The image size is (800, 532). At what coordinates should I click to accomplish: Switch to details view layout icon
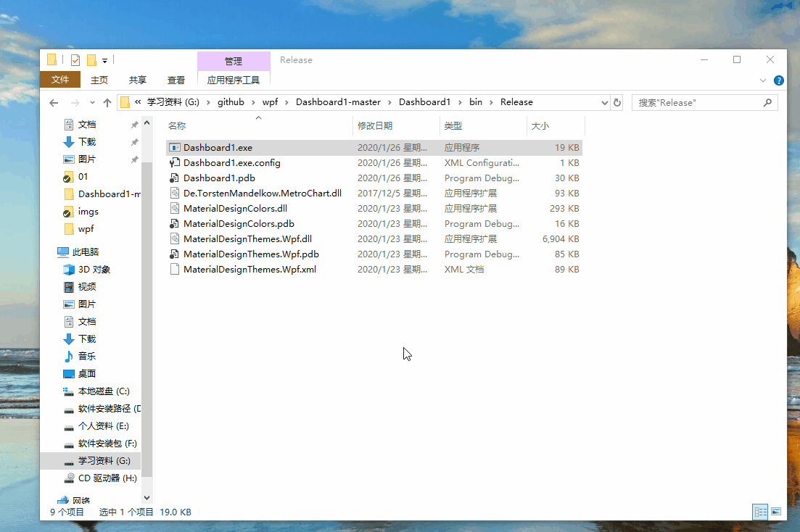[760, 512]
